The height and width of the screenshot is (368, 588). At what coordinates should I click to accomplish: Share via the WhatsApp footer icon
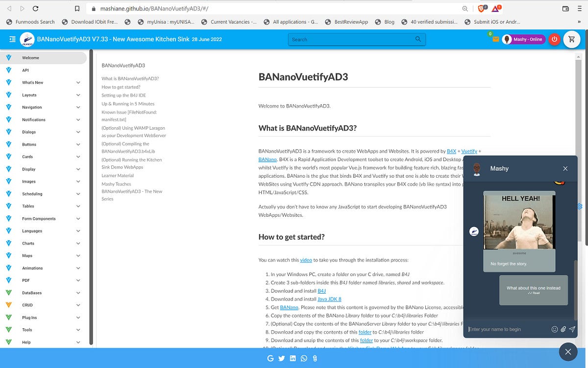[304, 358]
